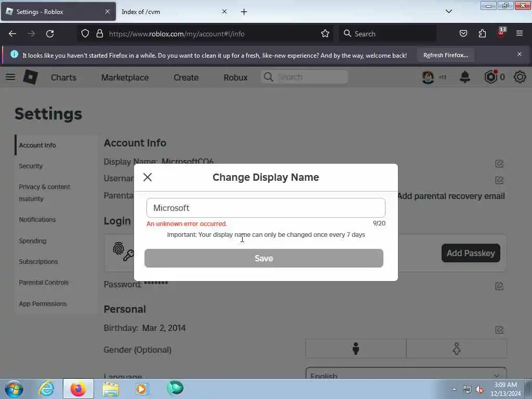The height and width of the screenshot is (399, 532).
Task: Open the Robux balance icon
Action: click(x=491, y=77)
